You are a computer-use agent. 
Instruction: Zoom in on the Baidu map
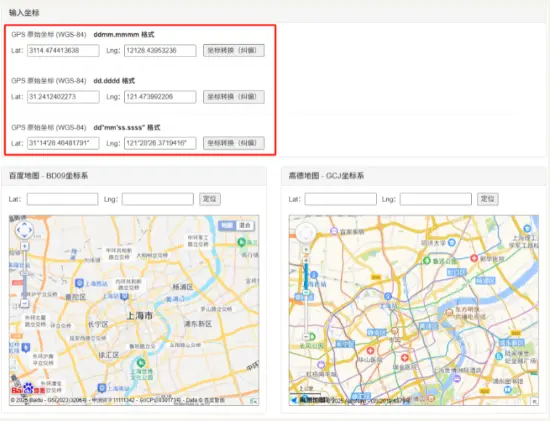point(25,247)
